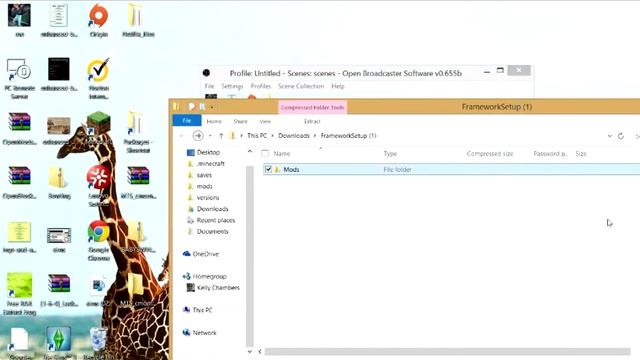Open the versions folder in the sidebar
Screen dimensions: 640x360
pyautogui.click(x=203, y=198)
